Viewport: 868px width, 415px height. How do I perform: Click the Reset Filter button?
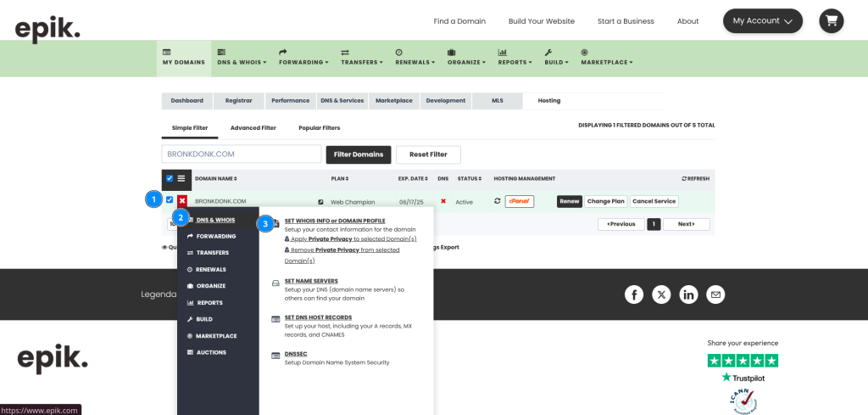coord(428,154)
